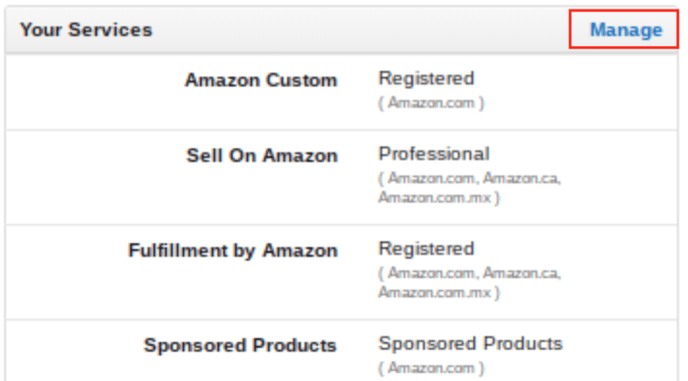
Task: Open the Manage link for Your Services
Action: [x=626, y=30]
